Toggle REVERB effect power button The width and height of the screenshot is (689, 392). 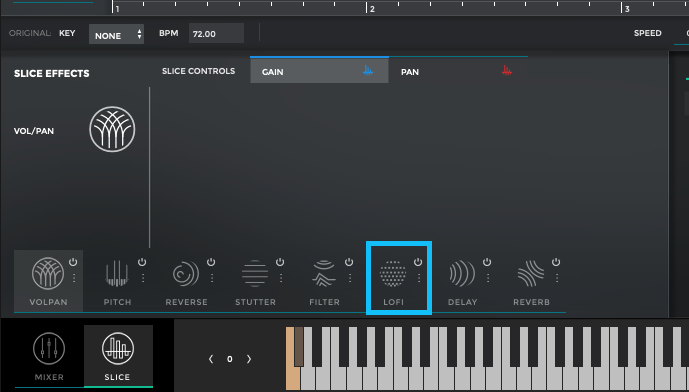coord(556,262)
